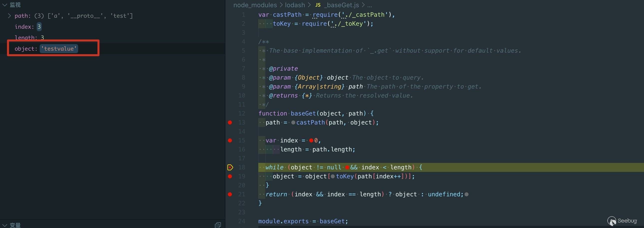Click the JS file icon in breadcrumb
The width and height of the screenshot is (644, 228).
point(318,5)
